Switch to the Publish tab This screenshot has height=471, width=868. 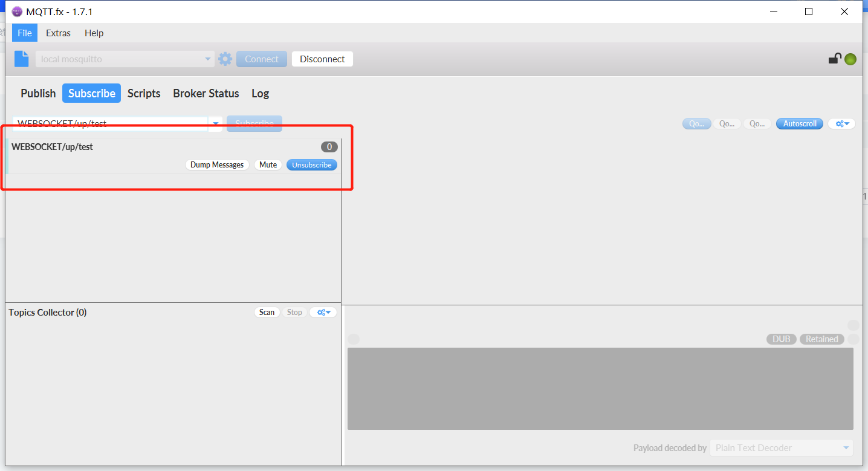click(38, 93)
